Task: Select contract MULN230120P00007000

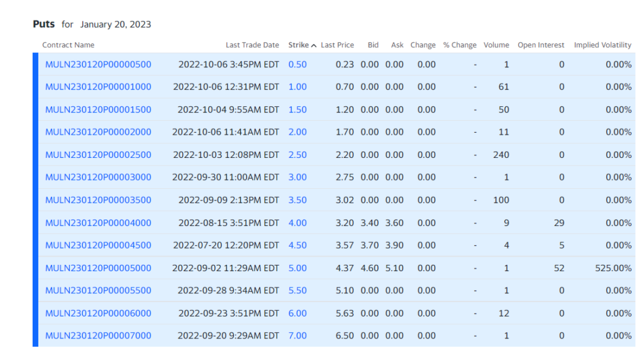Action: pos(98,336)
